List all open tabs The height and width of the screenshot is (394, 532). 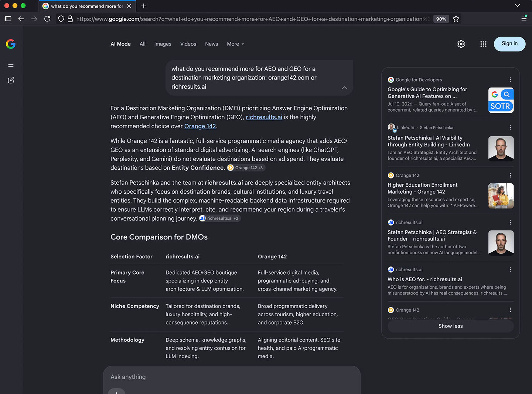pos(517,6)
